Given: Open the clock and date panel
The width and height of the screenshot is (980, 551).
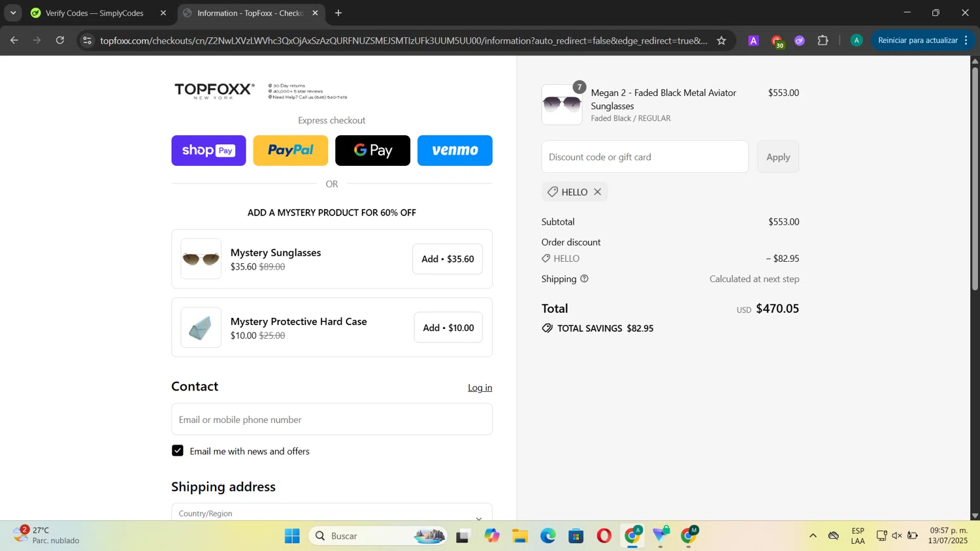Looking at the screenshot, I should pyautogui.click(x=948, y=535).
